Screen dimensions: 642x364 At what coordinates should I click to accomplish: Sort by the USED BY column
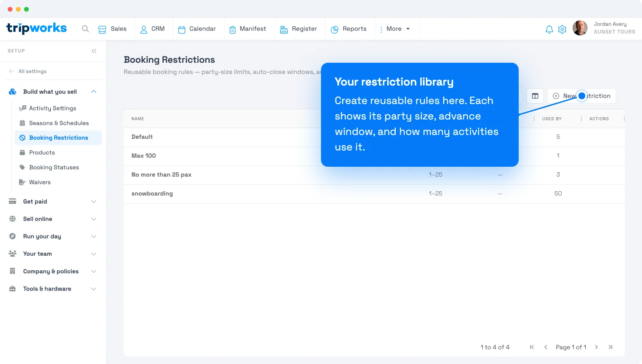point(552,119)
